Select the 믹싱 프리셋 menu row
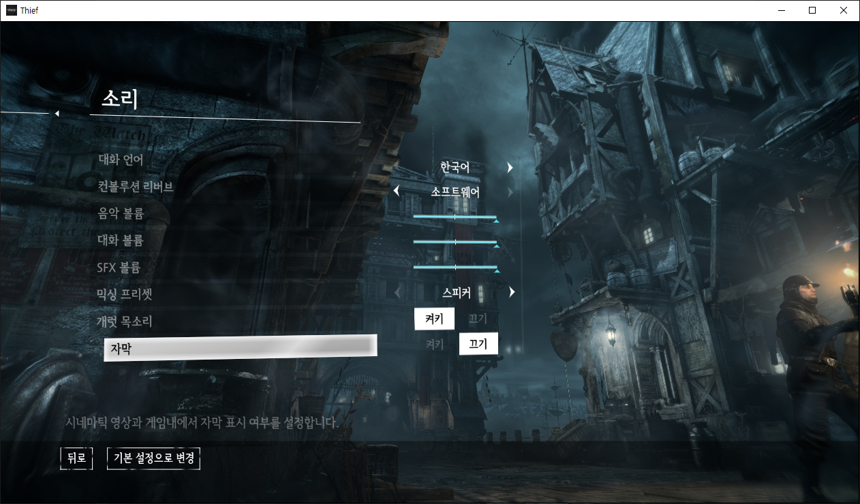 124,294
